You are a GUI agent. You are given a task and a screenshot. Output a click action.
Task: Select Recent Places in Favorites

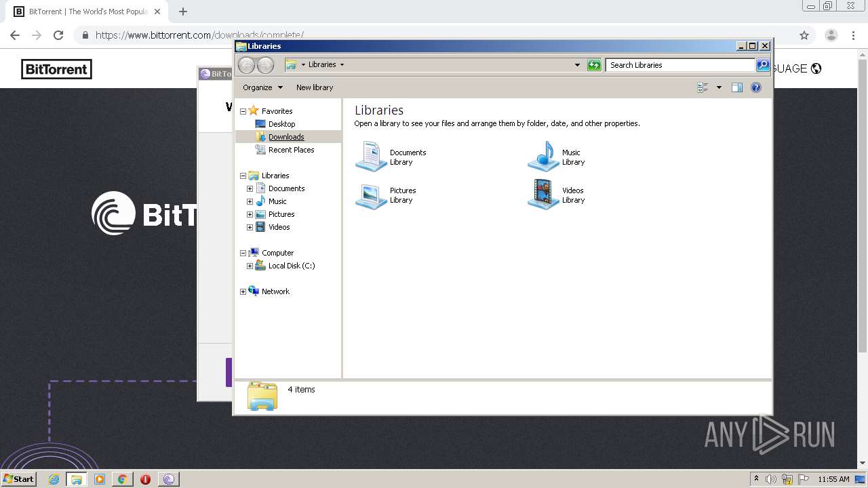pos(291,150)
